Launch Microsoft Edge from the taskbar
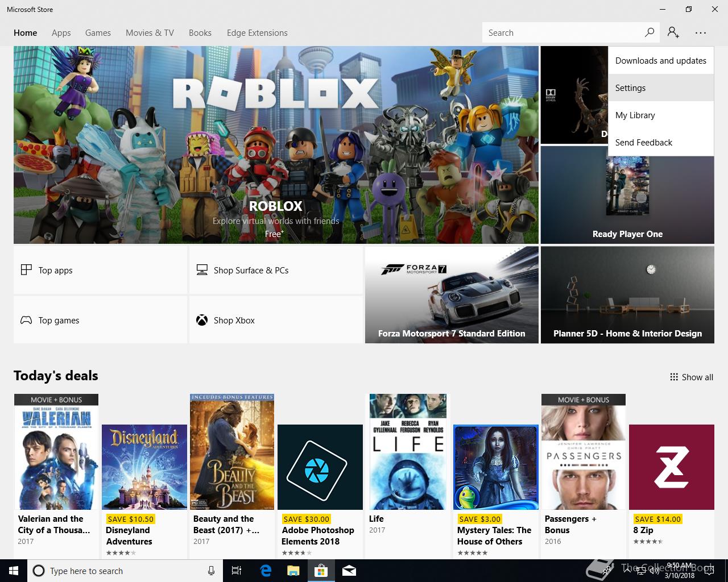728x582 pixels. click(x=266, y=571)
